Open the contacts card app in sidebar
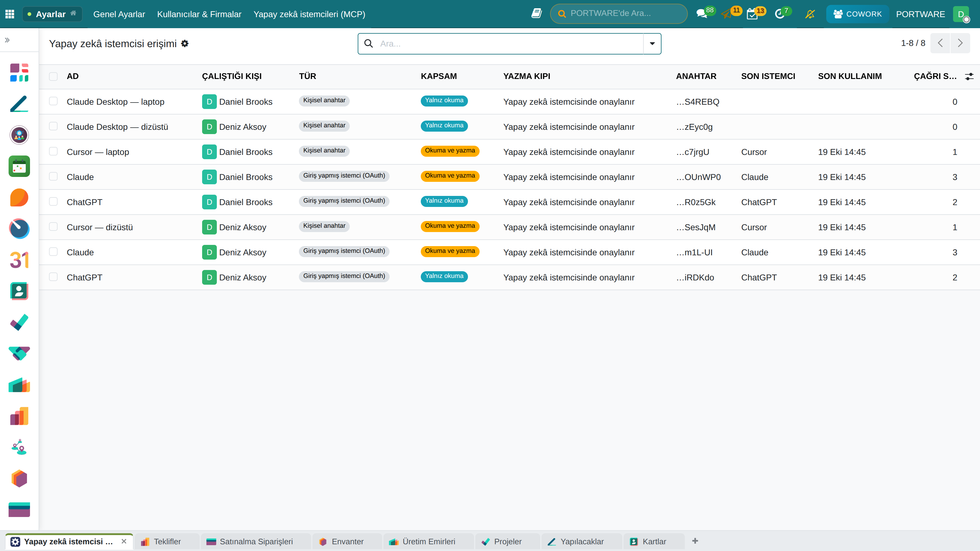Screen dimensions: 980x551 click(19, 291)
